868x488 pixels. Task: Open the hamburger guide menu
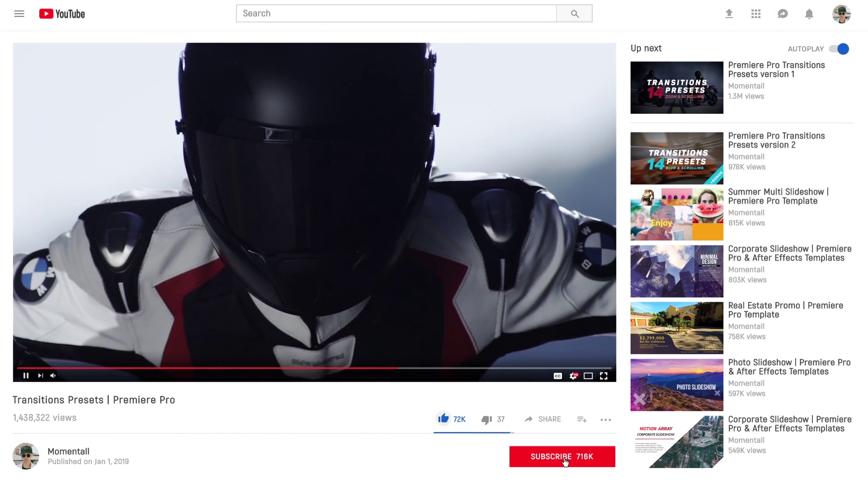[x=19, y=14]
